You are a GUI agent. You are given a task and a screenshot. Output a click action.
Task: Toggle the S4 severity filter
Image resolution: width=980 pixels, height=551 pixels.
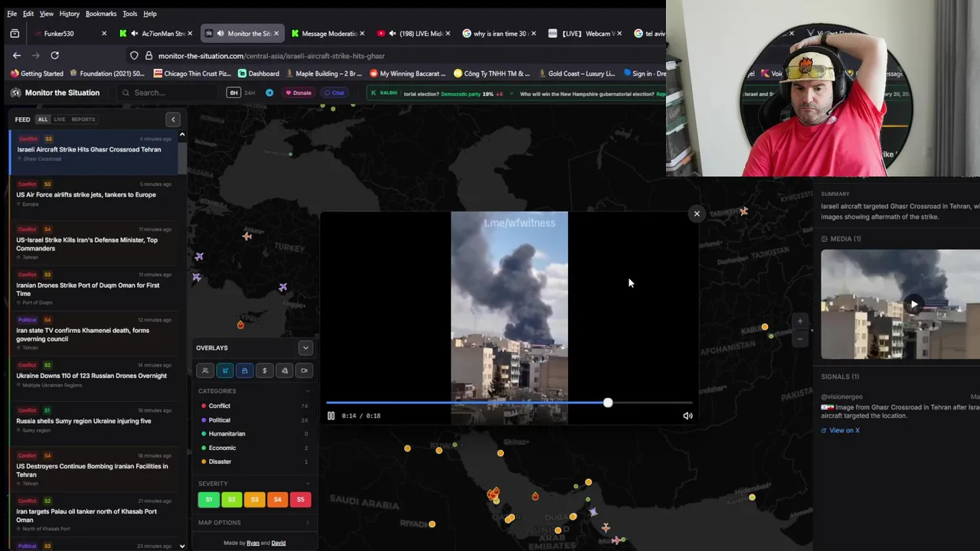(x=277, y=500)
